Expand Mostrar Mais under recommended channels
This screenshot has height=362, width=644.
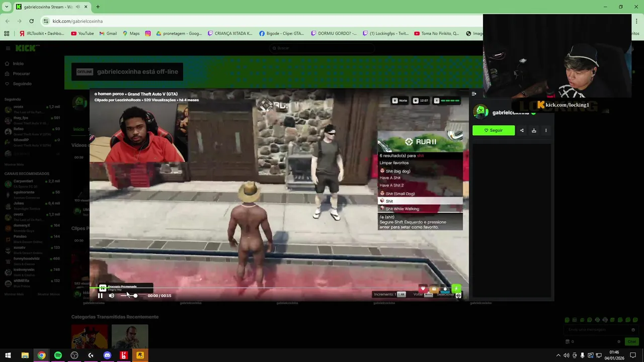(14, 294)
